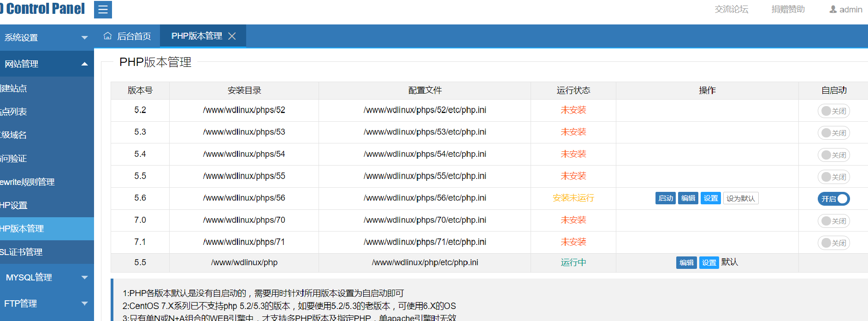This screenshot has width=868, height=321.
Task: Click path /www/wdlinux/phps/54
Action: [x=244, y=154]
